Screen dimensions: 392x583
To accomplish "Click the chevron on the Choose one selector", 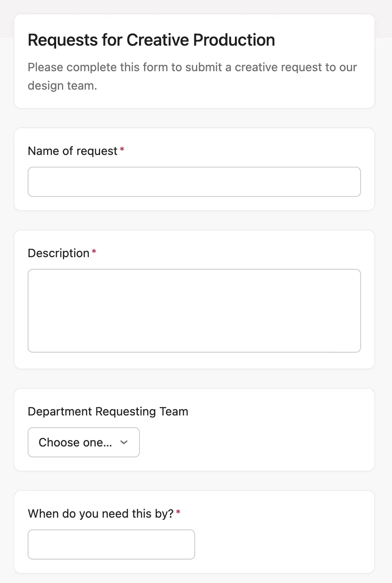I will [124, 442].
